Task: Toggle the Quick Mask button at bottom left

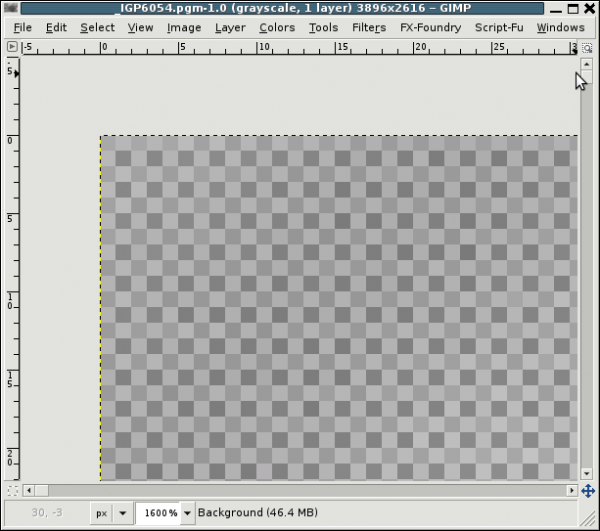Action: click(13, 490)
